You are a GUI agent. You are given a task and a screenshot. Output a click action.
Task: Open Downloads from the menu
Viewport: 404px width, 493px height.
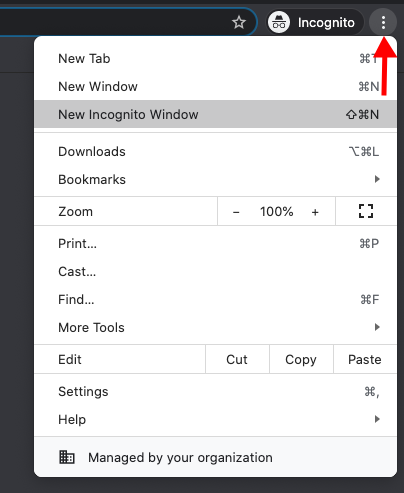(x=215, y=152)
